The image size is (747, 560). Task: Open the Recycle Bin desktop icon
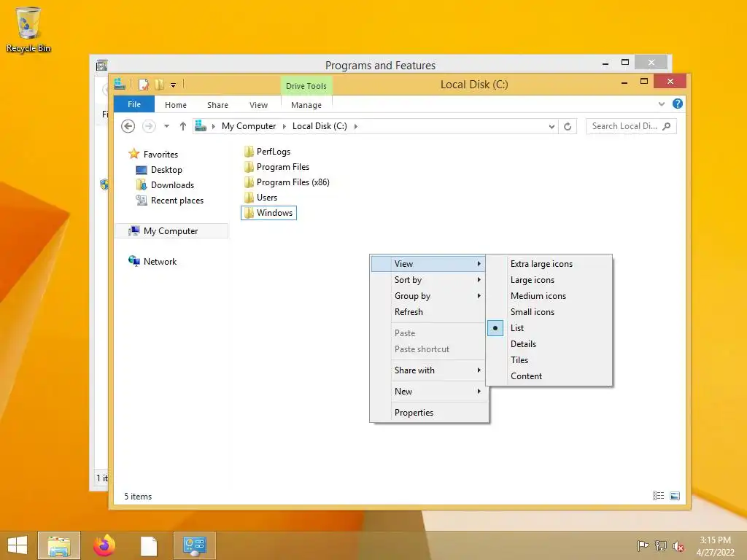28,29
